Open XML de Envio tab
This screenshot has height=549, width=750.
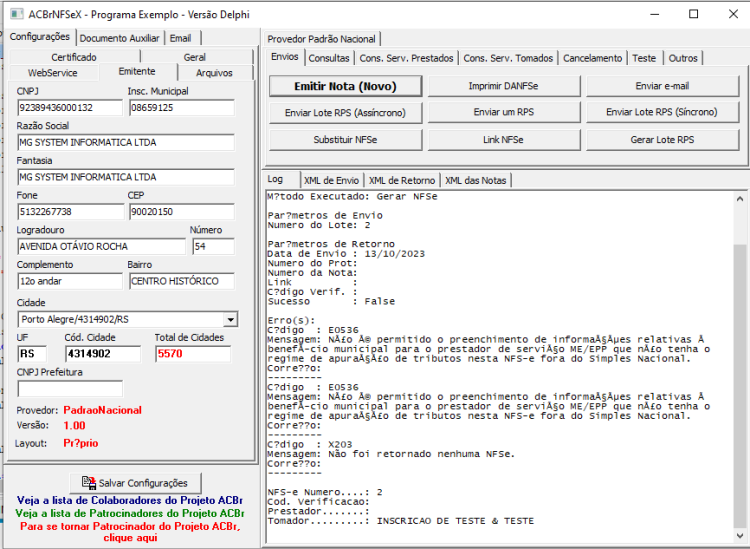click(331, 181)
